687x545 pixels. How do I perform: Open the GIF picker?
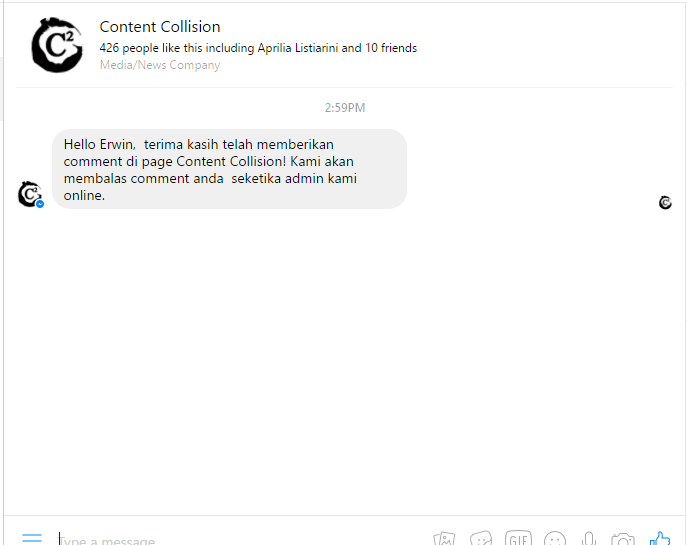(518, 538)
